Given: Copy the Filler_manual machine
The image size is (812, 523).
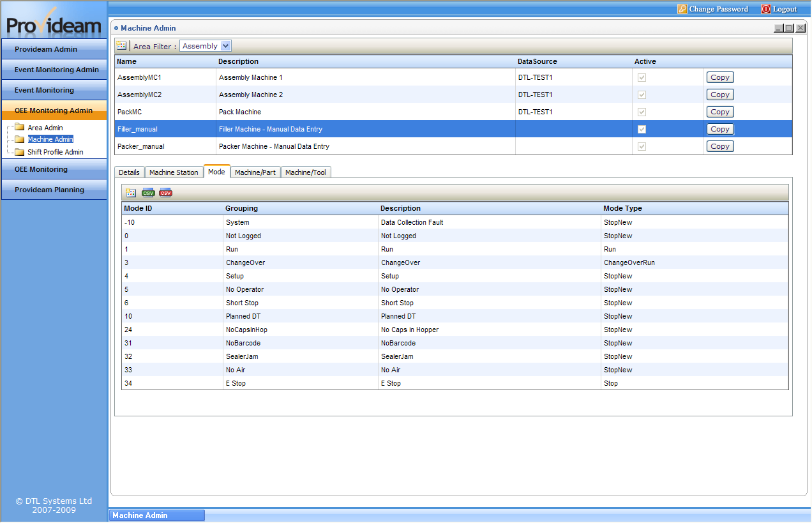Looking at the screenshot, I should 720,129.
